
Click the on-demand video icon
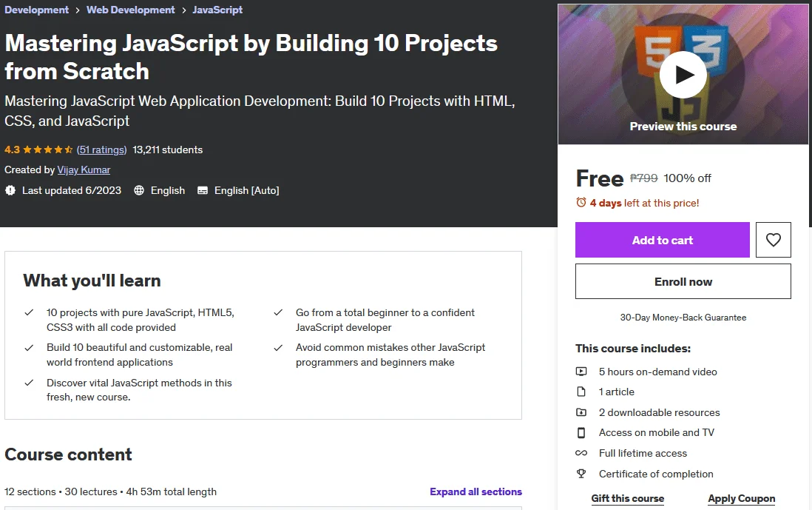pyautogui.click(x=581, y=372)
